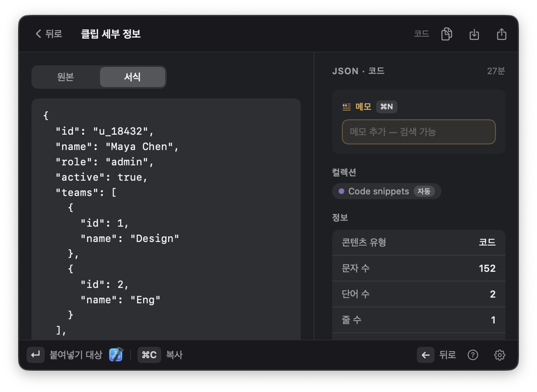Click the purple dot on Code snippets
This screenshot has width=537, height=392.
(341, 191)
